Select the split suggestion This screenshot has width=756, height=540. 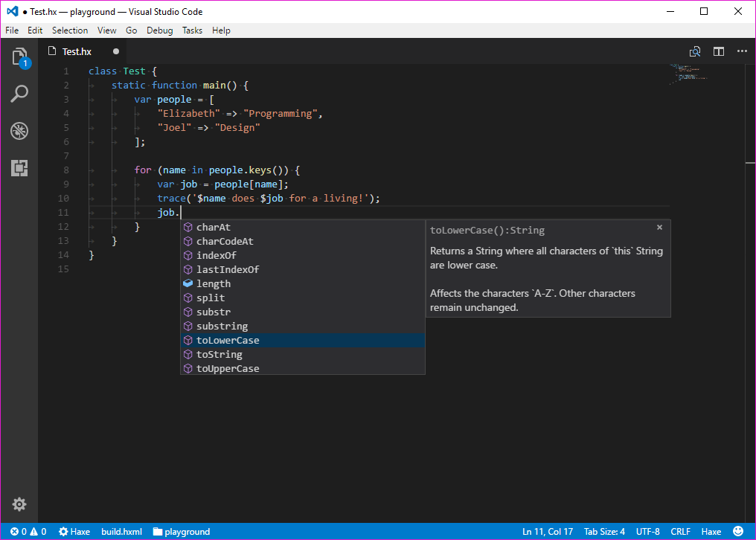pos(303,298)
